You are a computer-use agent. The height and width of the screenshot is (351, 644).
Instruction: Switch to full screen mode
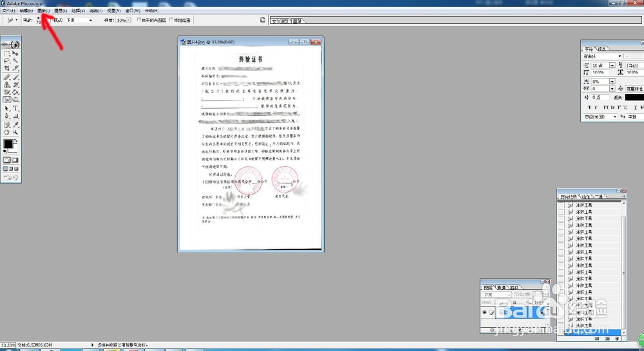[16, 169]
